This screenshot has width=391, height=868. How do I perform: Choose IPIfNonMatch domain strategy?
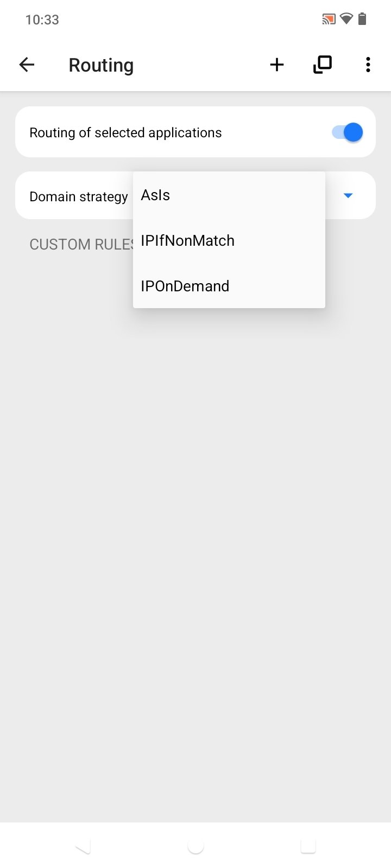click(187, 241)
